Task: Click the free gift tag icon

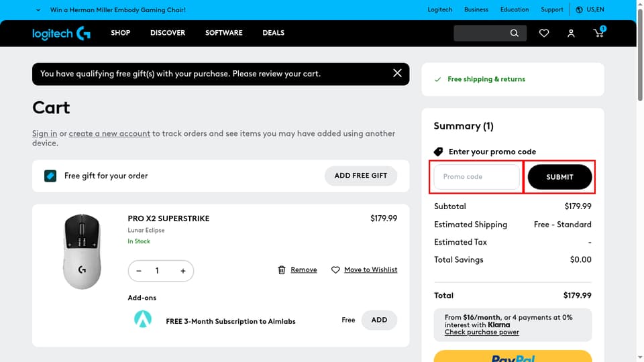Action: pyautogui.click(x=50, y=176)
